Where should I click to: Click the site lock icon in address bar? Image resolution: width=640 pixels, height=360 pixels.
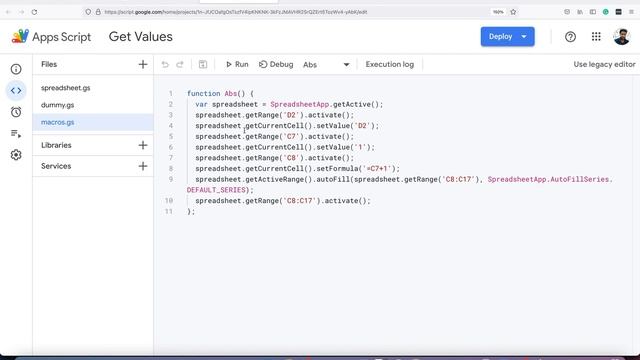coord(98,12)
